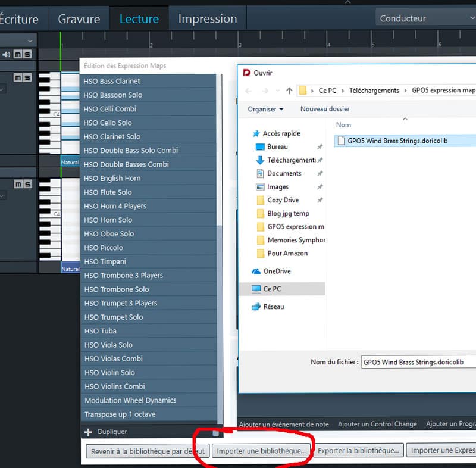Open the Images folder in quick access
476x468 pixels.
click(278, 187)
